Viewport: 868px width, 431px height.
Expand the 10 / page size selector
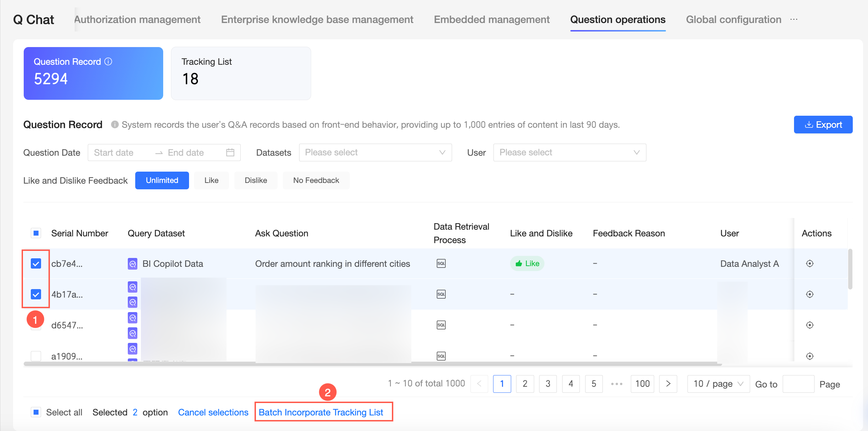tap(718, 384)
